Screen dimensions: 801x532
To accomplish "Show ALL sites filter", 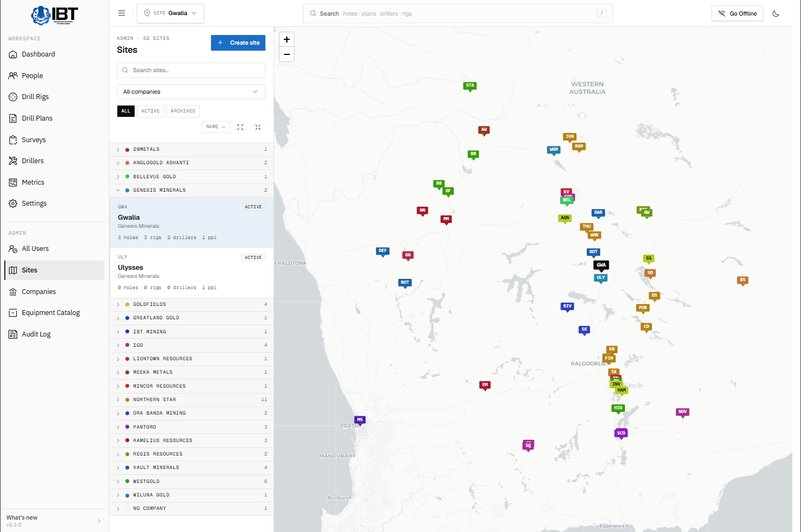I will point(126,111).
